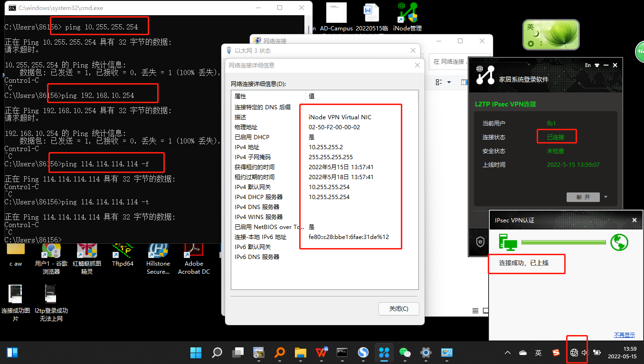Open the iNode skin (shirt) icon
Viewport: 644px width, 364px height.
pos(597,65)
